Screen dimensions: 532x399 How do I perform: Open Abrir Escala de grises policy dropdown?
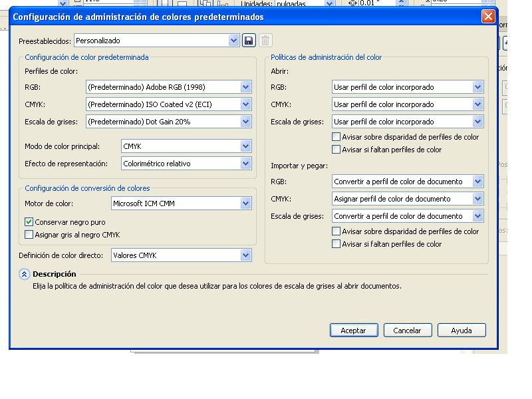pyautogui.click(x=408, y=122)
